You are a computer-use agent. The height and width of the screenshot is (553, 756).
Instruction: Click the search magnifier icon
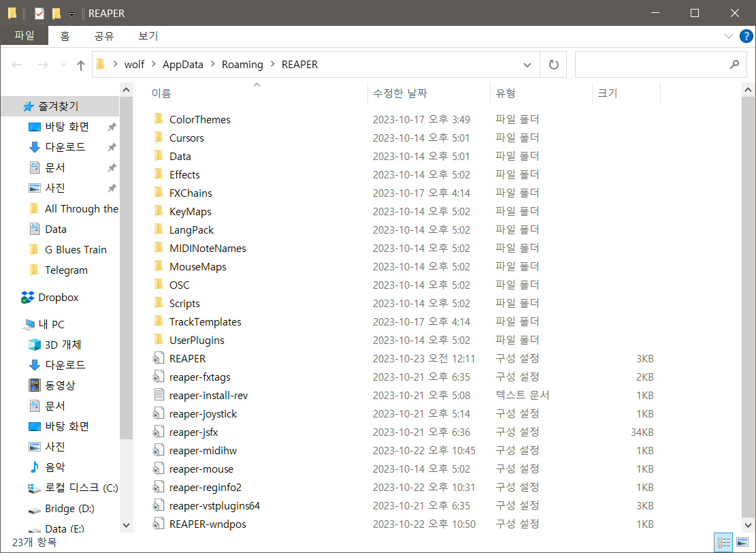pyautogui.click(x=734, y=64)
